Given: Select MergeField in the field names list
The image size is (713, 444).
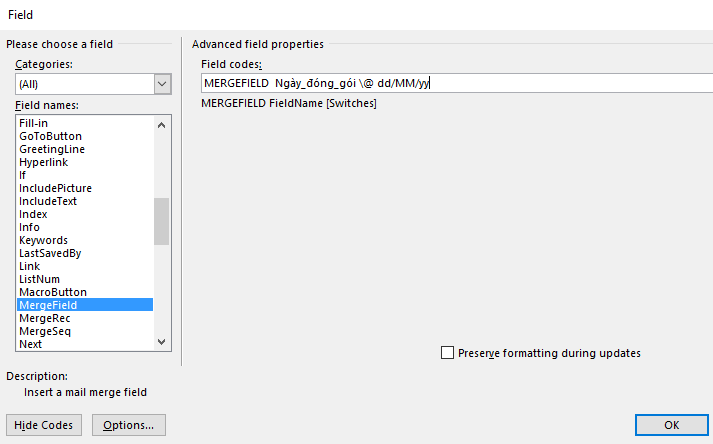Looking at the screenshot, I should 85,305.
